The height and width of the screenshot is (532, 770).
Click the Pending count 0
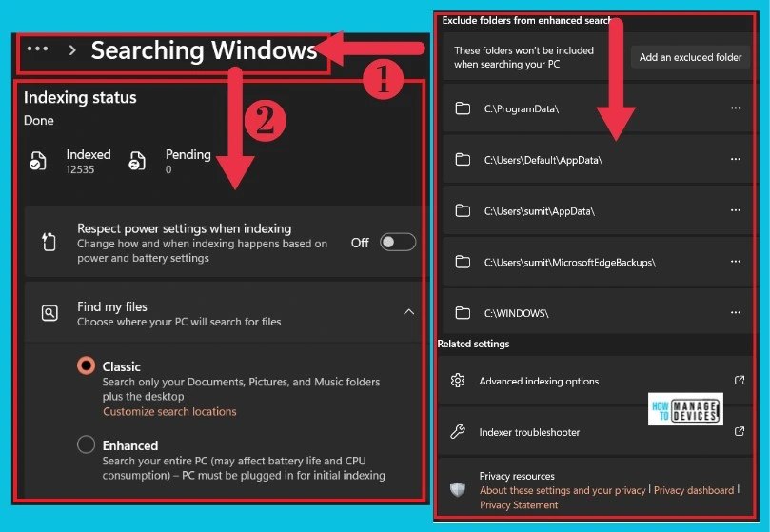(168, 169)
